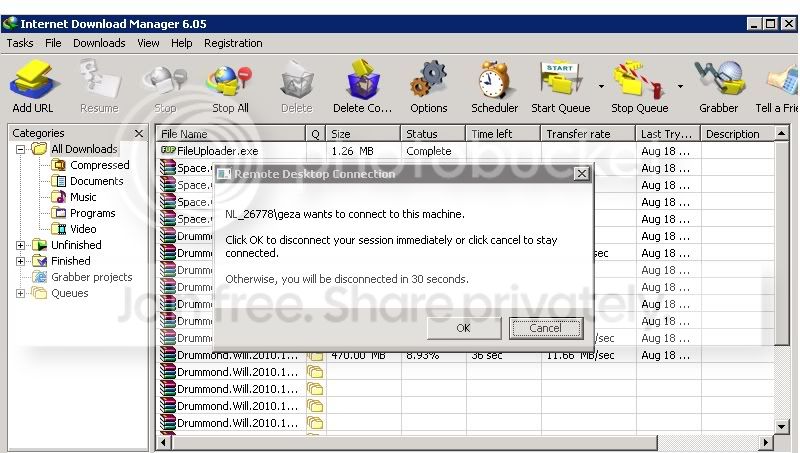The width and height of the screenshot is (800, 453).
Task: Open Start Queue dropdown arrow
Action: 601,86
